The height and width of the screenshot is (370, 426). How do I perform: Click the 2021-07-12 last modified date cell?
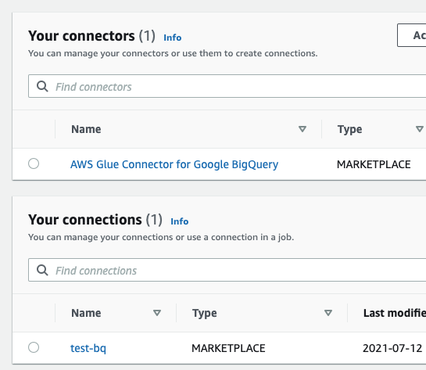[392, 348]
